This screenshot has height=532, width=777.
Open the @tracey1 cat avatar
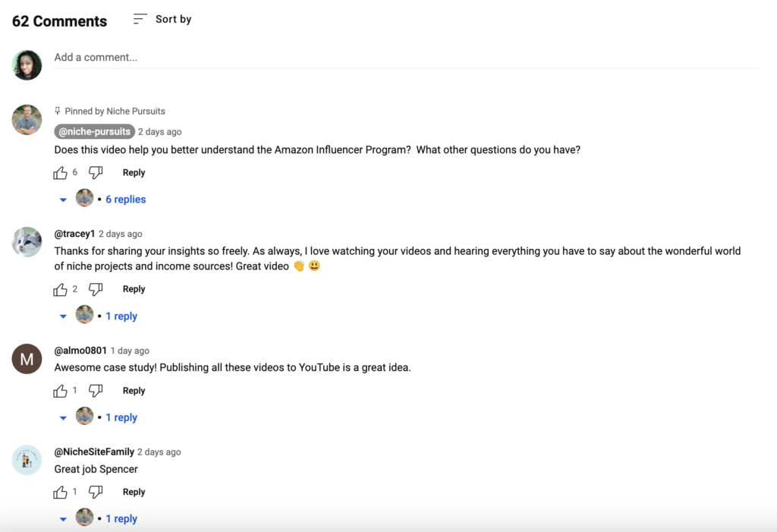pos(27,242)
